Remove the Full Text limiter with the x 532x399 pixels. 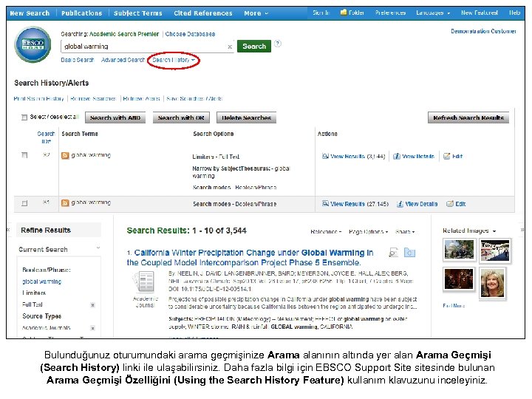point(92,305)
